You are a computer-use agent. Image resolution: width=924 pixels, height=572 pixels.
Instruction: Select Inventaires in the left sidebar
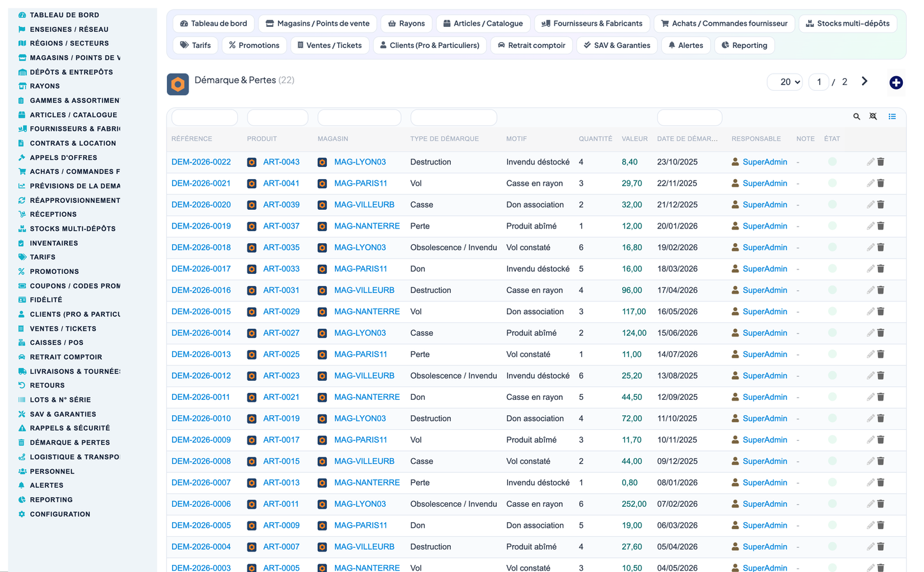pyautogui.click(x=54, y=243)
